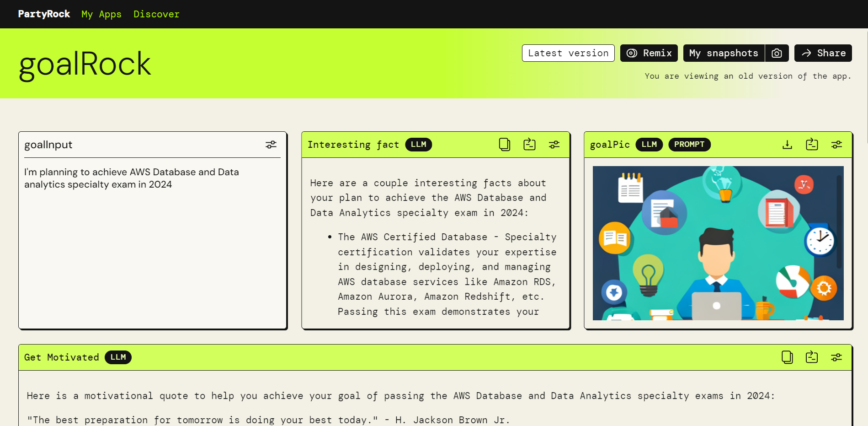Open the Discover page
Viewport: 868px width, 426px height.
[156, 14]
